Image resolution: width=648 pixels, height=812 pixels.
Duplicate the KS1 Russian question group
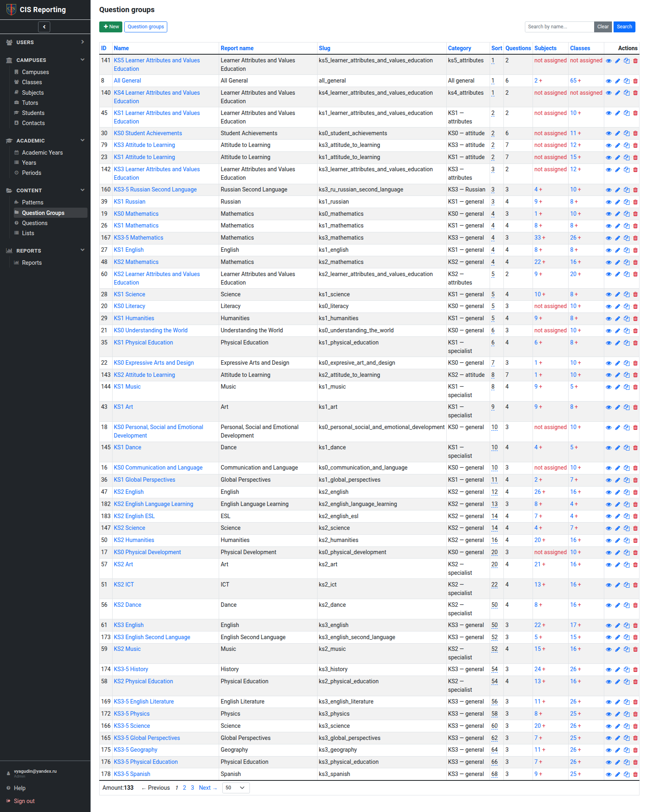tap(627, 202)
